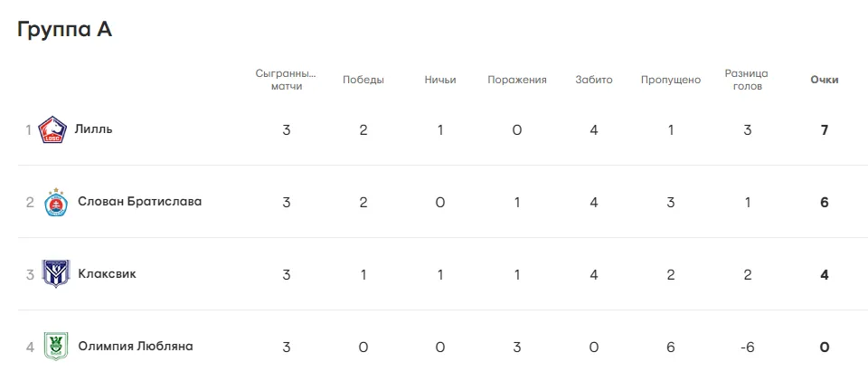Open the Клаксвик team link
The height and width of the screenshot is (381, 868).
point(108,273)
